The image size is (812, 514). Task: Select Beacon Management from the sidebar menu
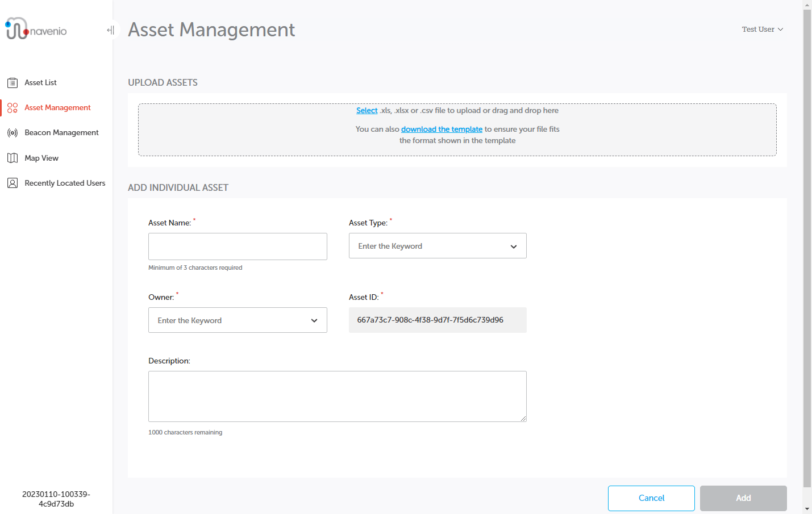click(61, 132)
